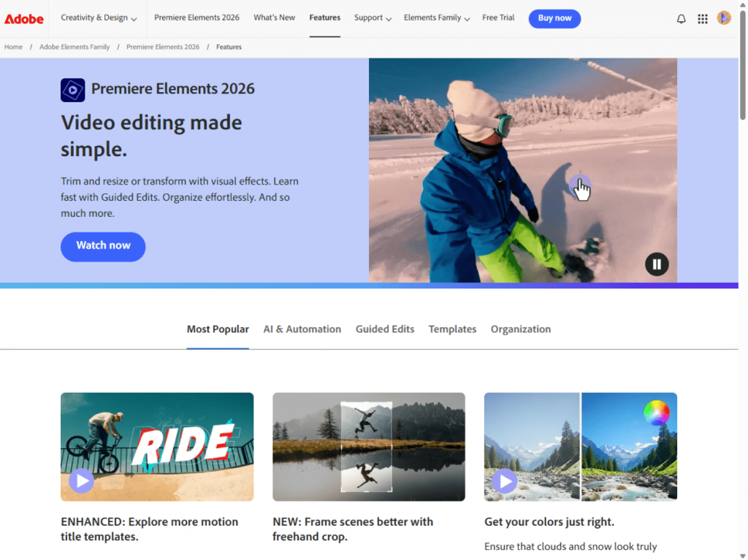Viewport: 748px width, 560px height.
Task: Click 'Get your colors just right.' heading
Action: (x=549, y=522)
